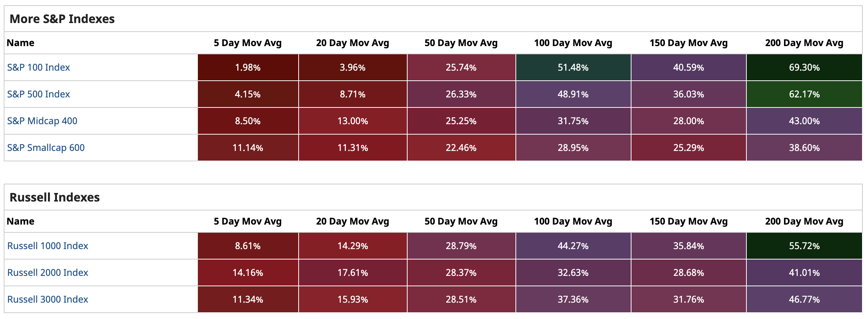Click the Name header in S&P Indexes table

pyautogui.click(x=20, y=43)
